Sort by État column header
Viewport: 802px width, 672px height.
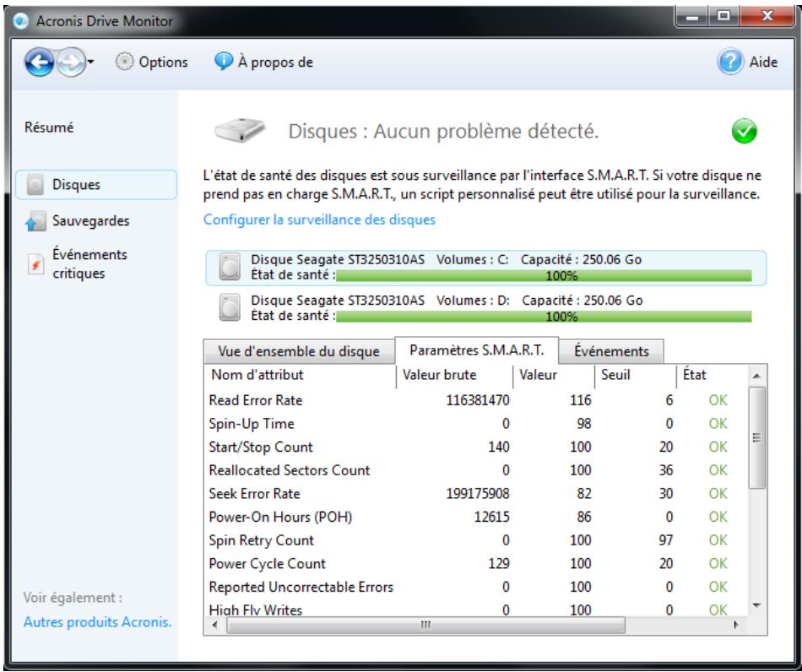point(712,376)
